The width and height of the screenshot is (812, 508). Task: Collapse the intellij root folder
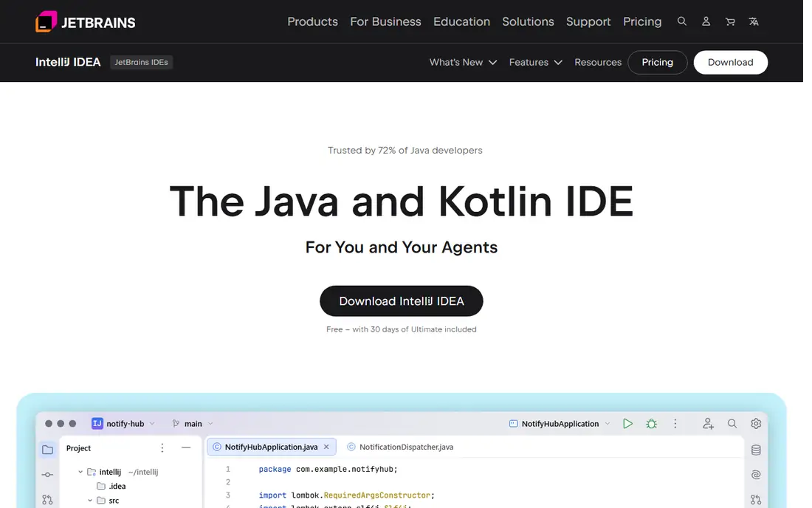tap(80, 472)
